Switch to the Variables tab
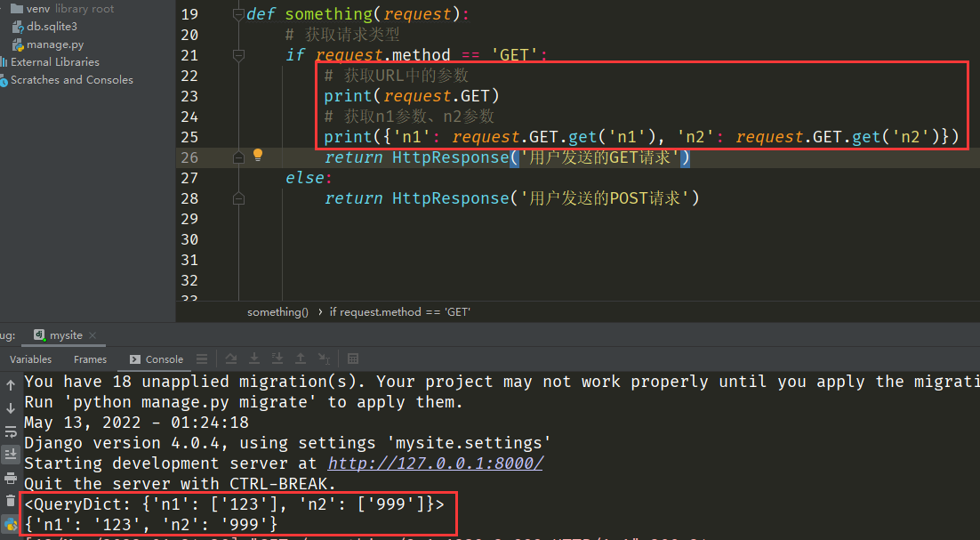 [x=30, y=359]
